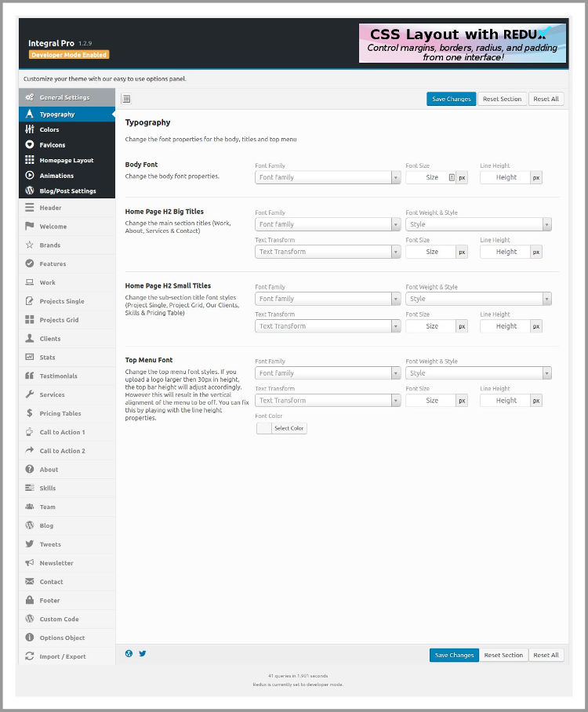Click the Projects Single edit icon
The height and width of the screenshot is (712, 588).
[30, 300]
